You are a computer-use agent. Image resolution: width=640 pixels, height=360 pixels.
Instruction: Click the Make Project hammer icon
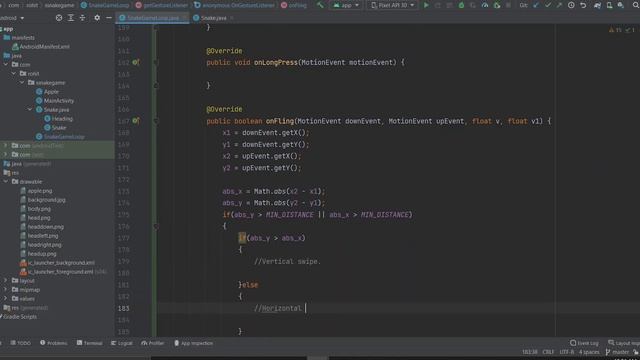320,5
